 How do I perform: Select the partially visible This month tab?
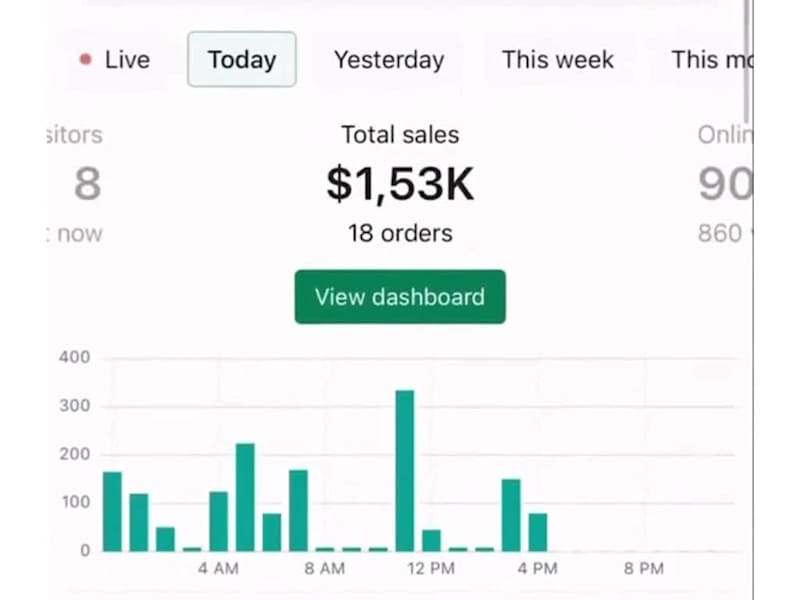[709, 60]
